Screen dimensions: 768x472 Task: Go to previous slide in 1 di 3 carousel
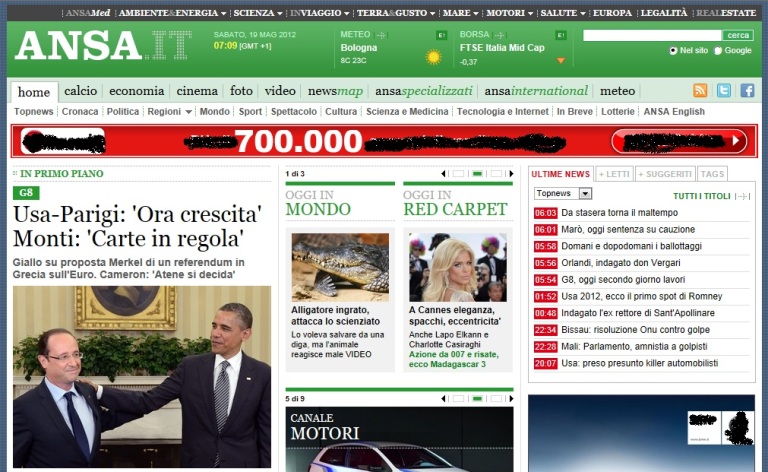[x=443, y=174]
